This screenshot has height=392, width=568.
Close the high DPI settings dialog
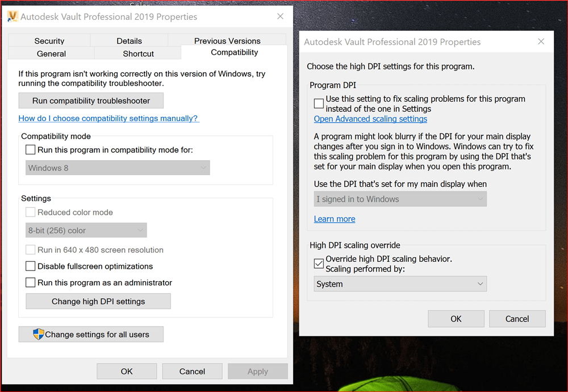tap(541, 41)
